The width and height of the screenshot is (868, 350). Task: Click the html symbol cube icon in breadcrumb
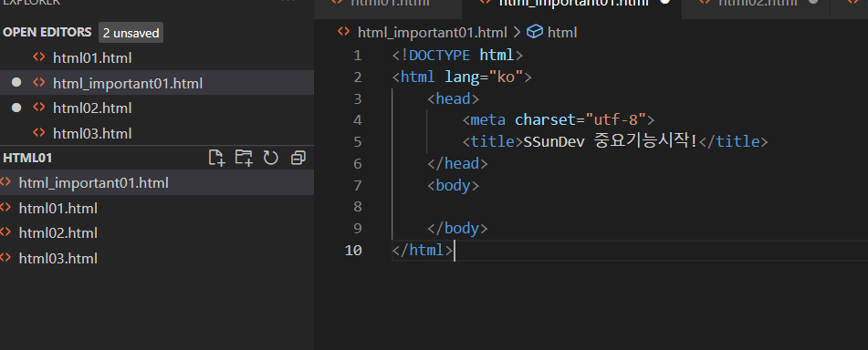coord(534,32)
